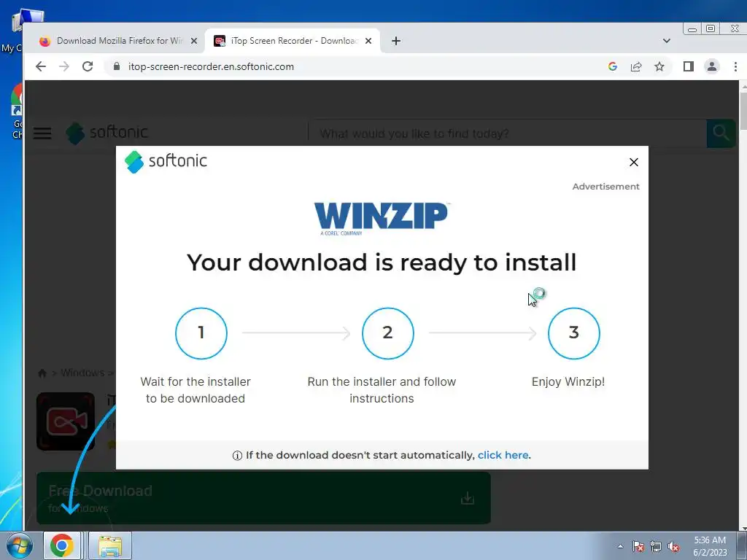Reload the current page

click(88, 66)
